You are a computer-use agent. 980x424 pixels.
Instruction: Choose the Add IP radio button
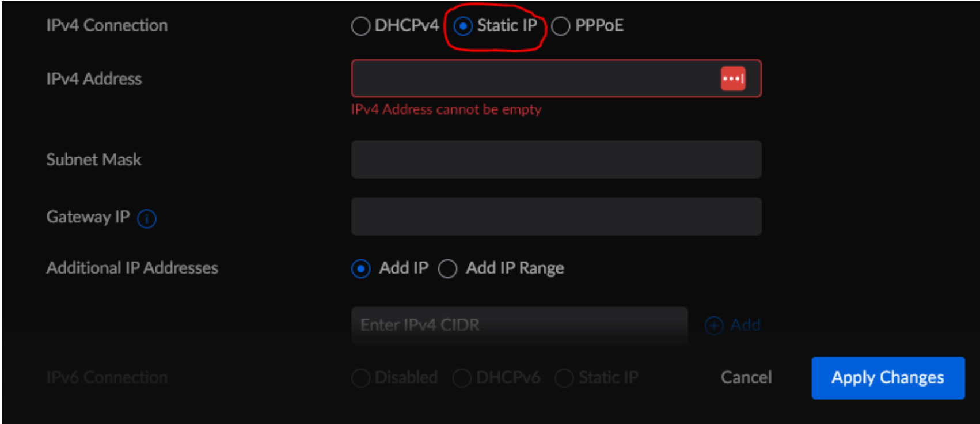[x=361, y=268]
